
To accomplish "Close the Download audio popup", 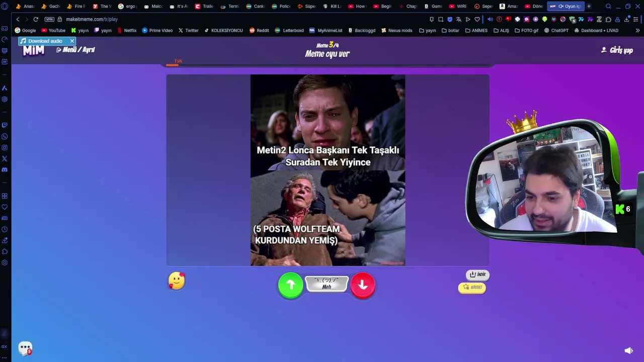I will [72, 41].
